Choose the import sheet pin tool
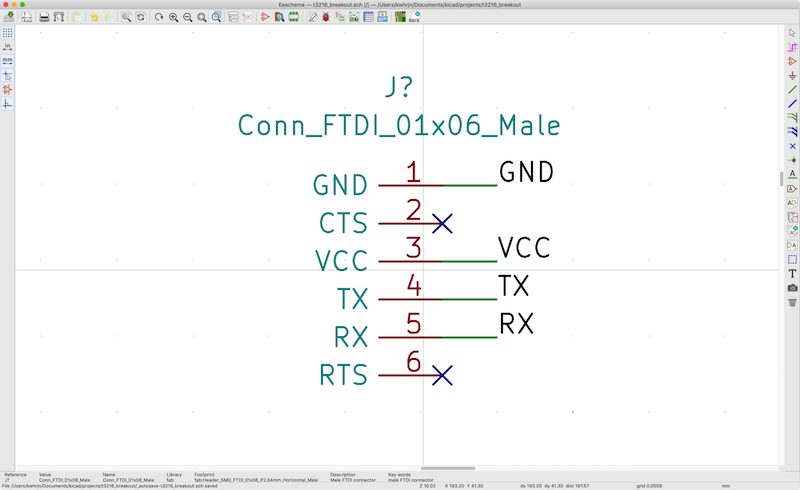The height and width of the screenshot is (490, 800). click(x=792, y=231)
